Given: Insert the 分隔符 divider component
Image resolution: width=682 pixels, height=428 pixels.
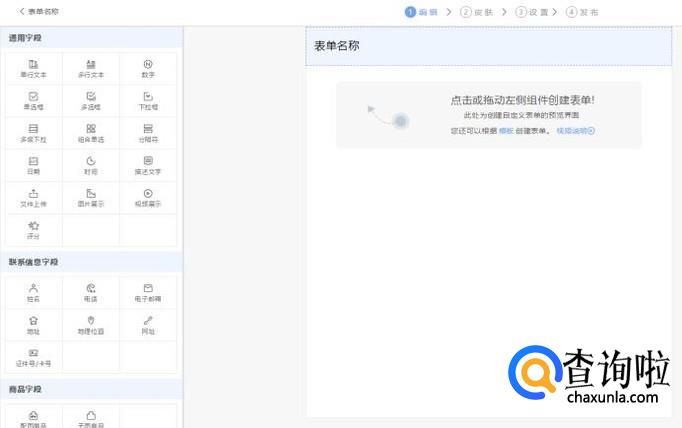Looking at the screenshot, I should (148, 133).
